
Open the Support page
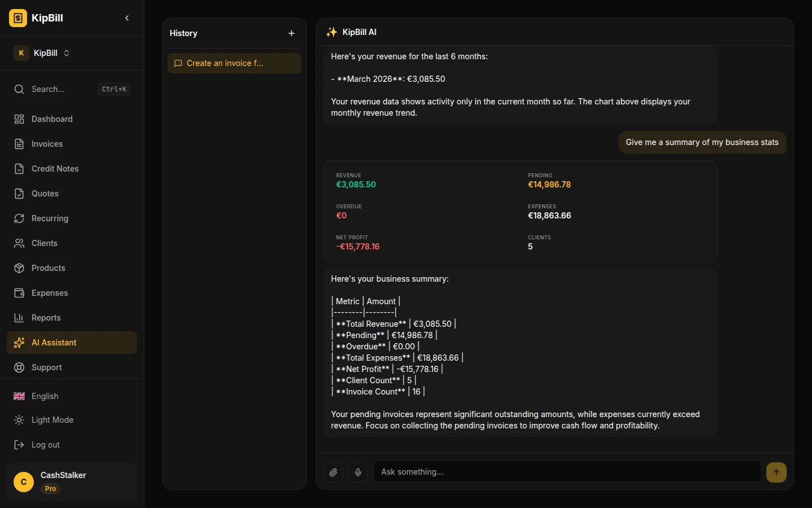pyautogui.click(x=46, y=367)
